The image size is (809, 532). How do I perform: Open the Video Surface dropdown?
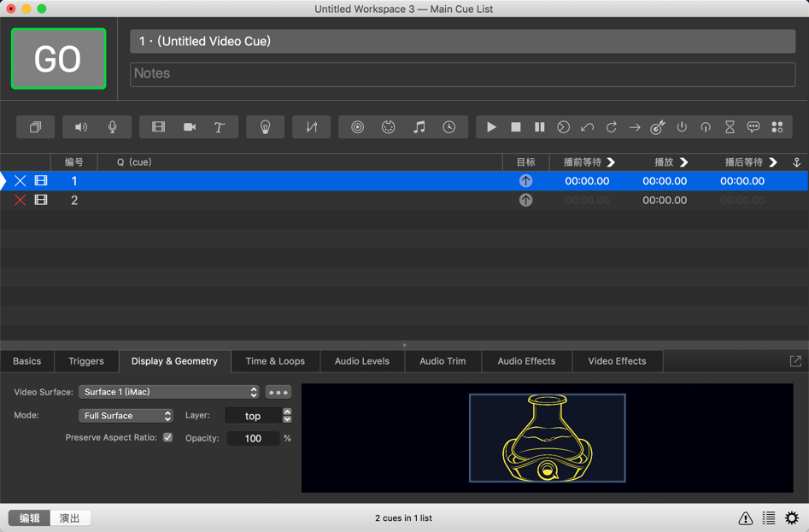click(x=168, y=392)
